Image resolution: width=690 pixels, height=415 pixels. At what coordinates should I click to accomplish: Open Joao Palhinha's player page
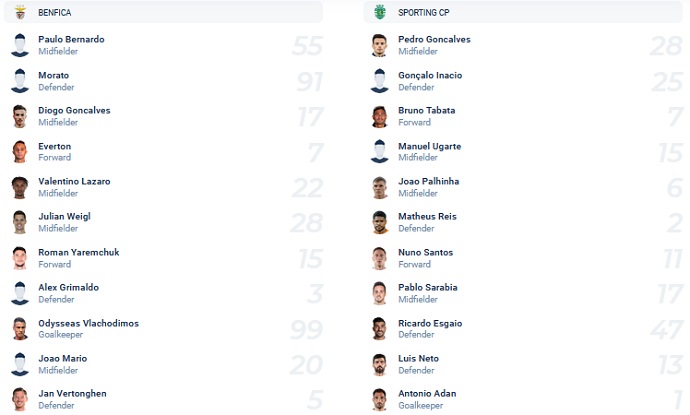pyautogui.click(x=428, y=181)
